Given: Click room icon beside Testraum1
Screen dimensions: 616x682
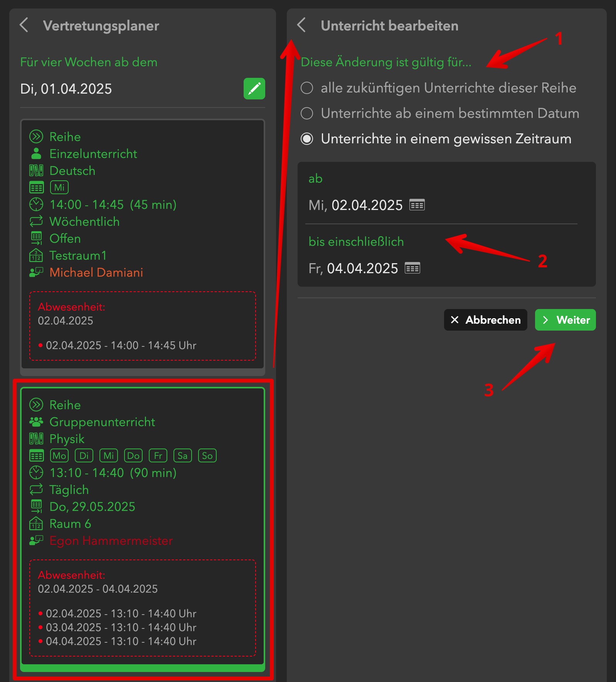Looking at the screenshot, I should coord(36,255).
